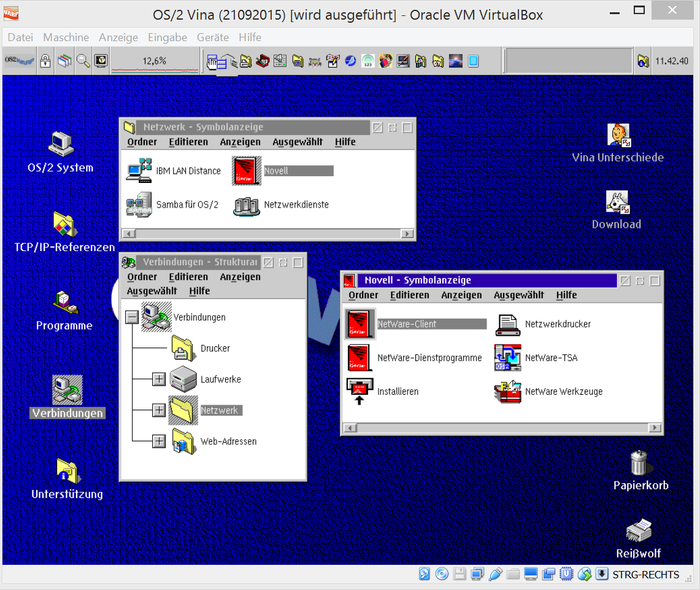Click VirtualBox USB status icon
The image size is (700, 590).
[x=496, y=574]
